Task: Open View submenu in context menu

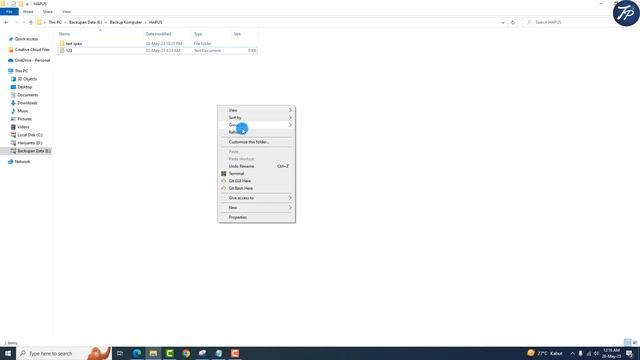Action: (x=256, y=110)
